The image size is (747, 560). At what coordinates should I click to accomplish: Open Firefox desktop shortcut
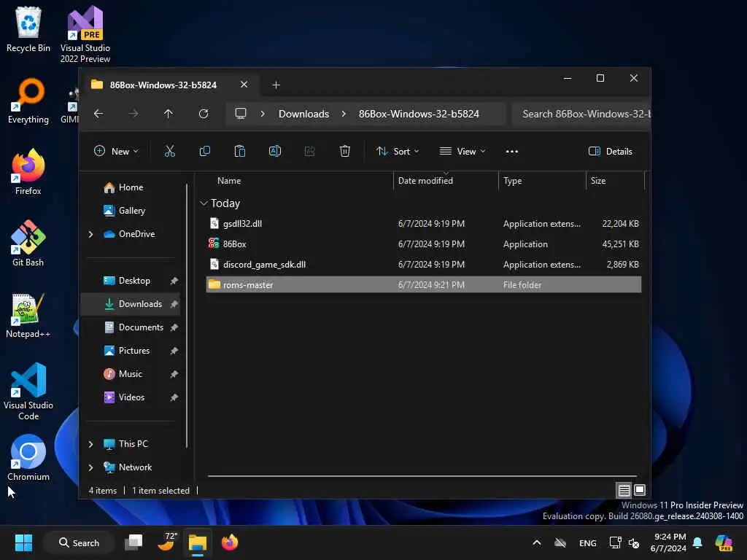[x=28, y=172]
